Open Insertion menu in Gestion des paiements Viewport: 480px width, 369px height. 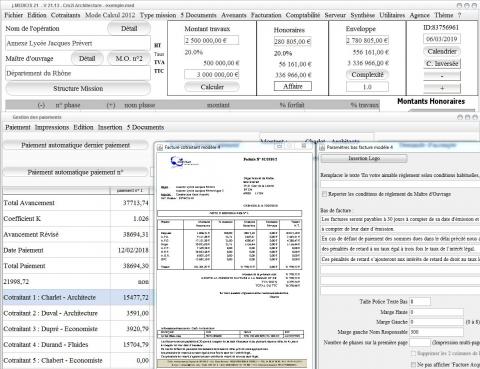click(x=110, y=127)
